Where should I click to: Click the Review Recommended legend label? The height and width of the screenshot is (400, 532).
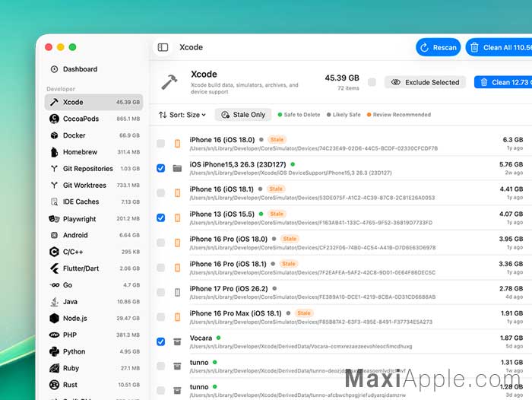[x=402, y=115]
